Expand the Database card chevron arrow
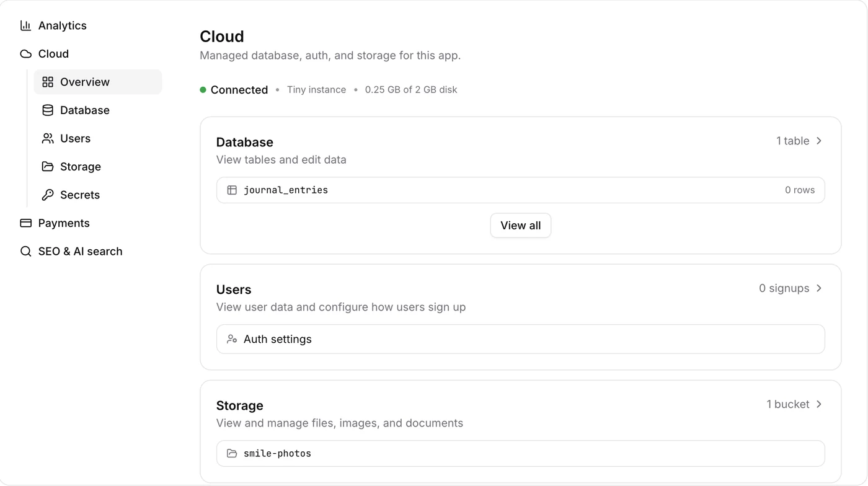Screen dimensions: 868x486 coord(819,141)
